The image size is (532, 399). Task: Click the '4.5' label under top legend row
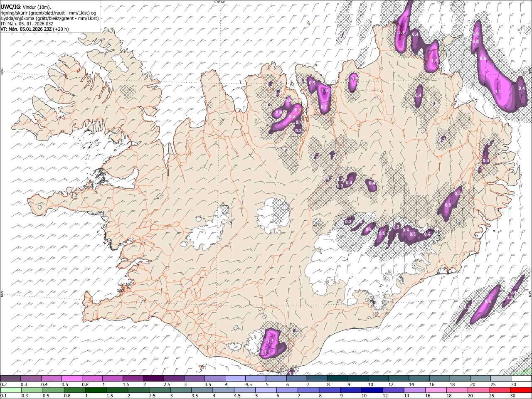tap(249, 384)
